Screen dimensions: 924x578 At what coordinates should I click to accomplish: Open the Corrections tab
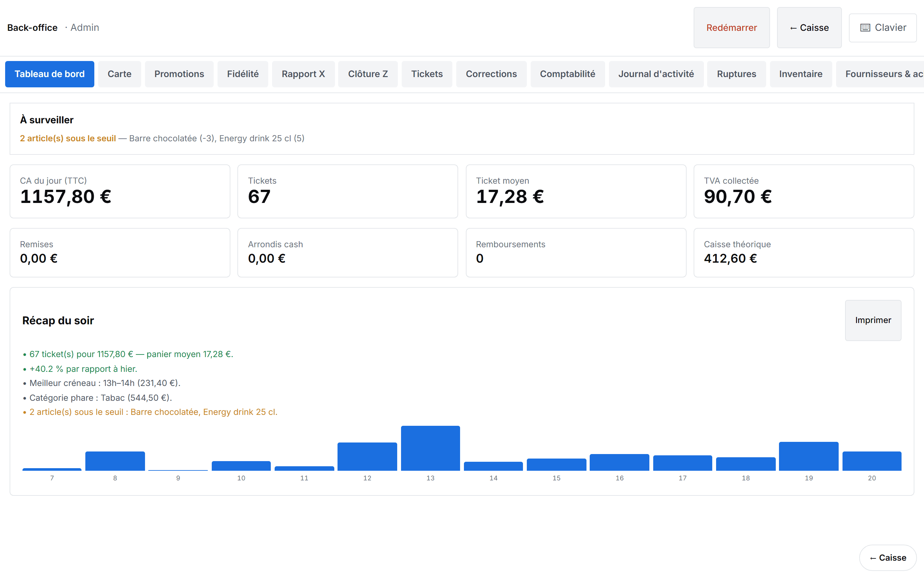pyautogui.click(x=491, y=74)
